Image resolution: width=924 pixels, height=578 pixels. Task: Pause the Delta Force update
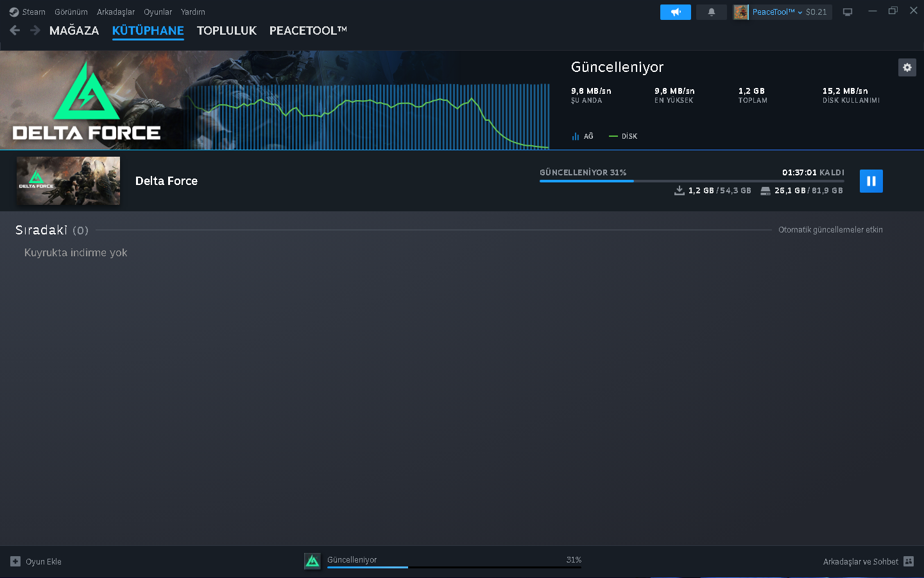(x=871, y=181)
